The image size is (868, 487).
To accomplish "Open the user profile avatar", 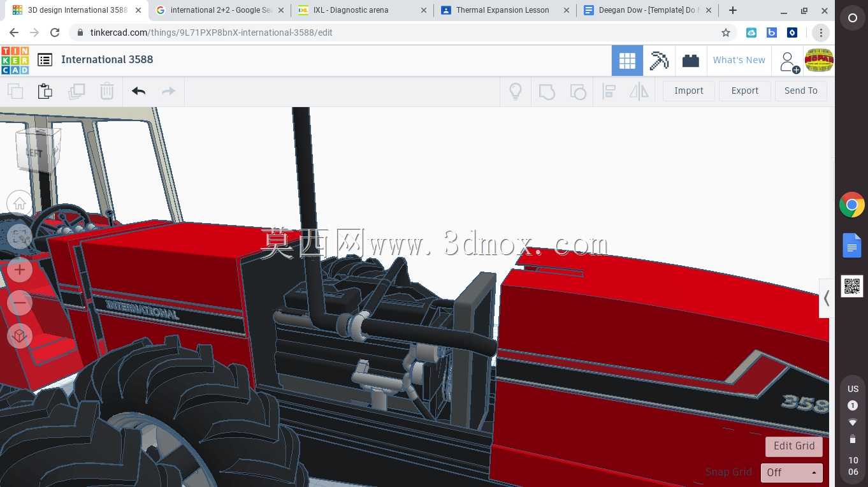I will click(x=819, y=61).
